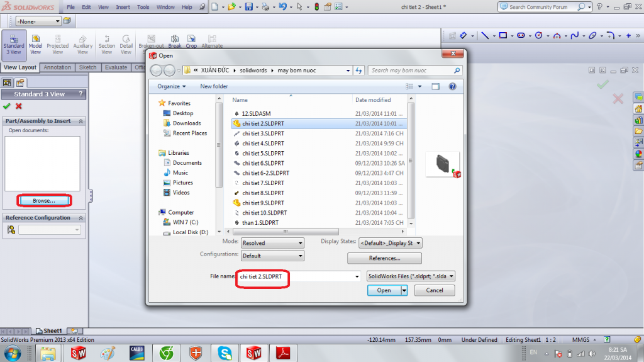Click the Section View tool

pyautogui.click(x=107, y=44)
